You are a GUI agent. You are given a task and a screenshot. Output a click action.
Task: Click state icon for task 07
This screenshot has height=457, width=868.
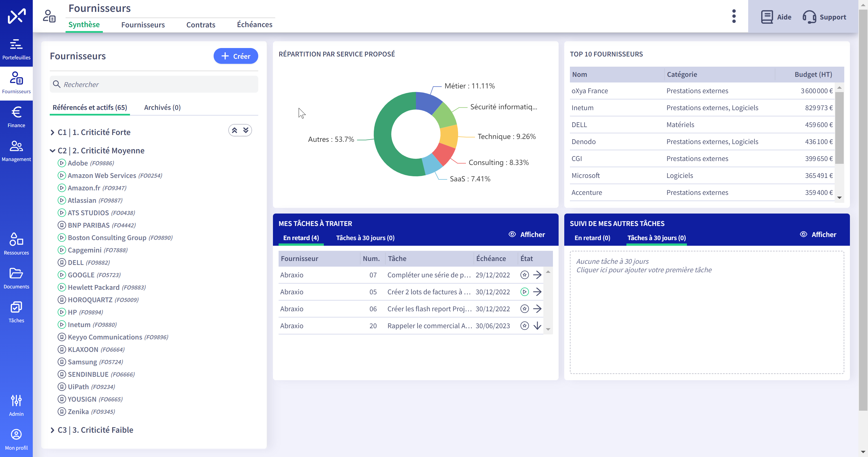[x=524, y=275]
